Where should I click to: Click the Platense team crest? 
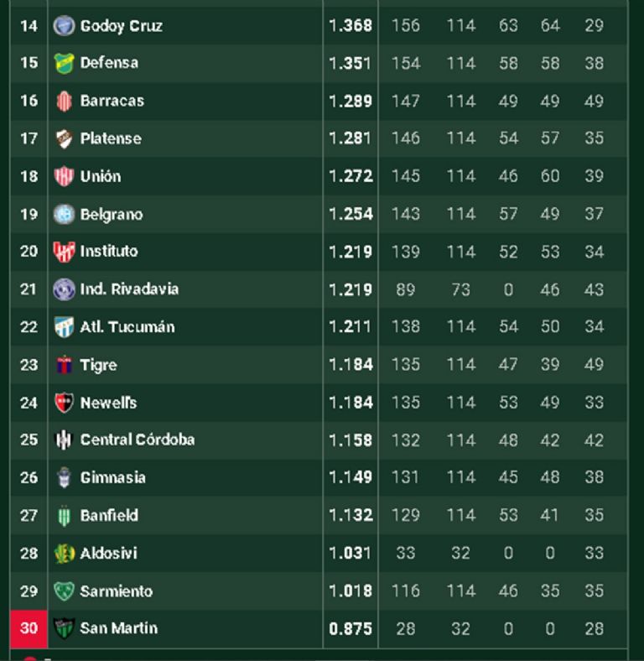pyautogui.click(x=64, y=138)
